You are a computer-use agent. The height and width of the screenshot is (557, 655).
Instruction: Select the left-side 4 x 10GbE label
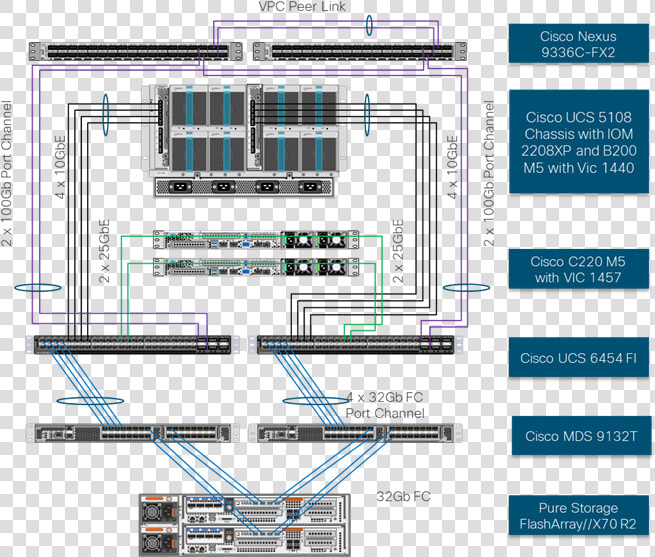[x=60, y=167]
